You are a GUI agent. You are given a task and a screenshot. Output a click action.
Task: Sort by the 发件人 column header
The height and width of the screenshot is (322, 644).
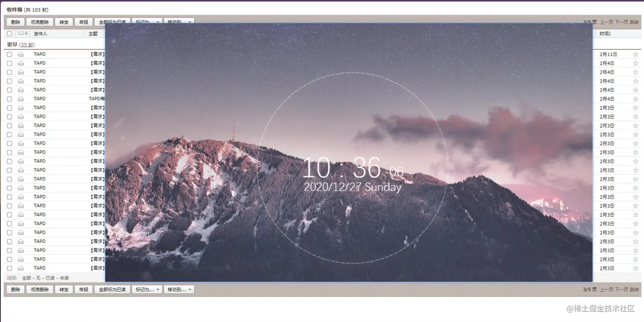[x=40, y=34]
